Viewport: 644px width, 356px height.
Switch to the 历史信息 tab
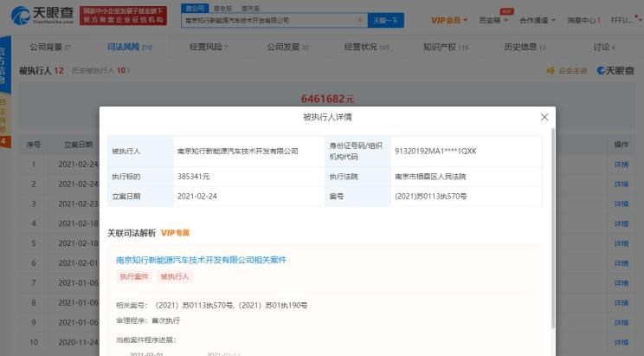525,48
